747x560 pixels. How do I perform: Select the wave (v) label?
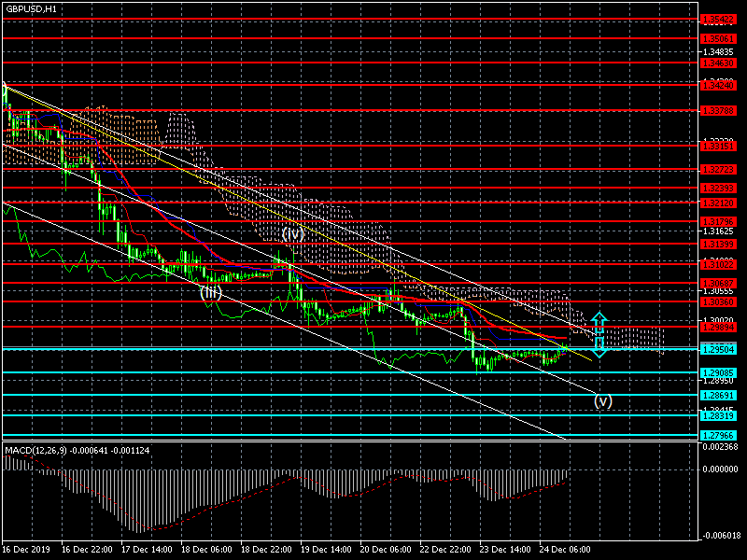click(603, 401)
